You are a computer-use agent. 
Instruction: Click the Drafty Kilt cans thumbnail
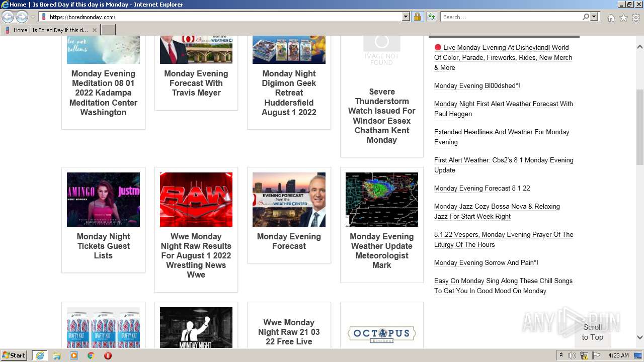coord(103,327)
